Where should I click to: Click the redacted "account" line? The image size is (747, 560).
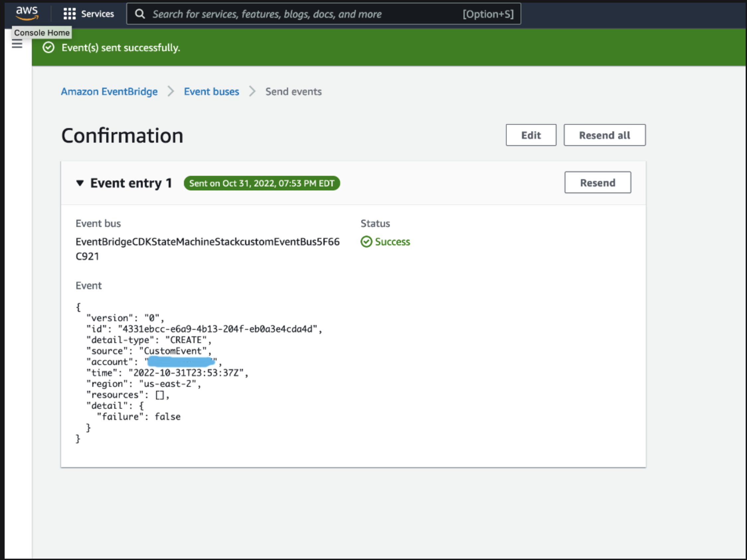[154, 362]
